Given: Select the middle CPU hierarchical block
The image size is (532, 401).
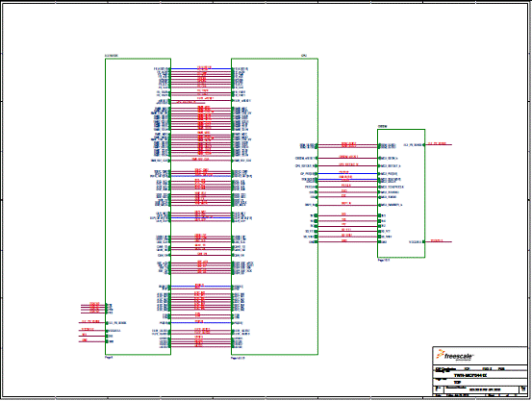Looking at the screenshot, I should (274, 207).
